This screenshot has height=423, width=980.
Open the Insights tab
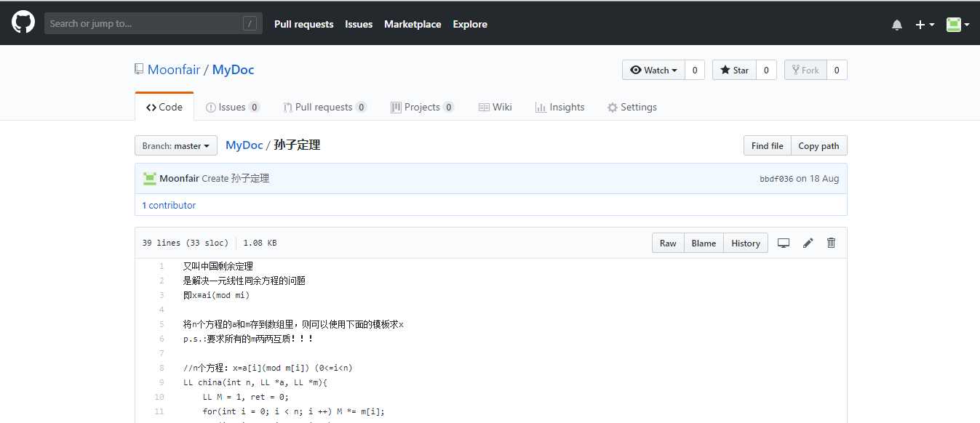tap(559, 107)
